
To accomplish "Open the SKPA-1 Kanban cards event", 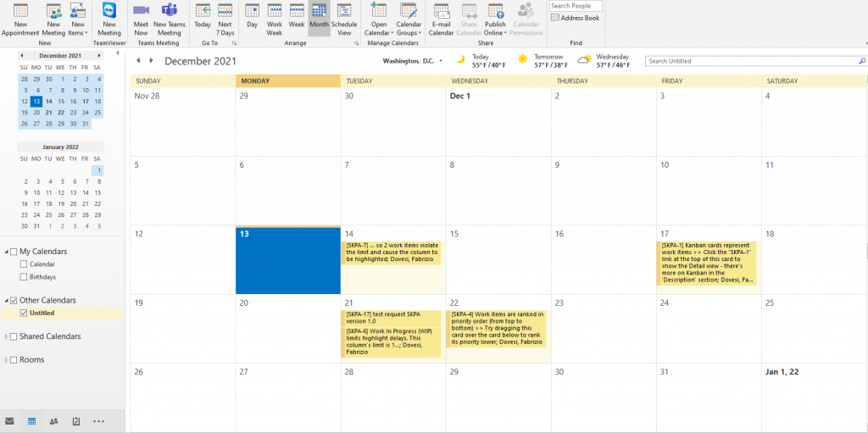I will (x=706, y=263).
